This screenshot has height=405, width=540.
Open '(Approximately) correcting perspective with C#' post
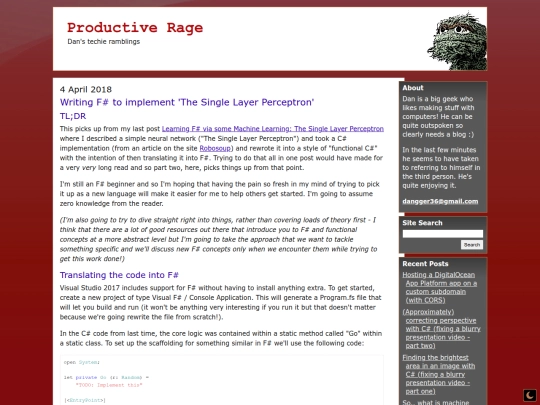click(442, 329)
